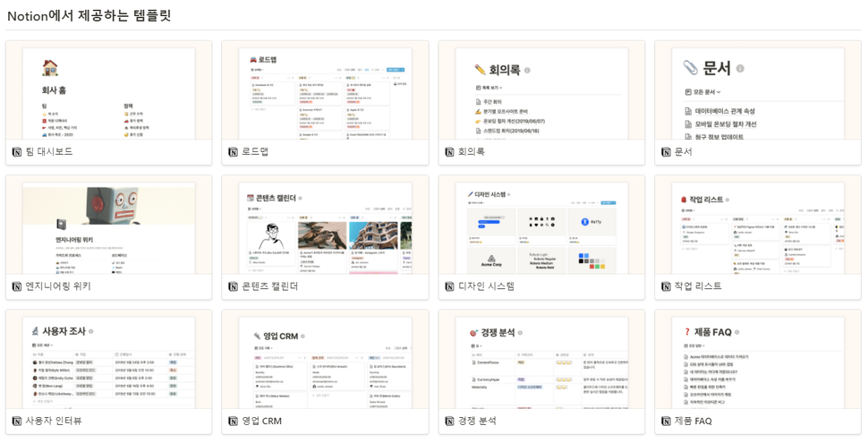The image size is (868, 443).
Task: Click the color palette tile in 디자인 시스템
Action: [591, 260]
